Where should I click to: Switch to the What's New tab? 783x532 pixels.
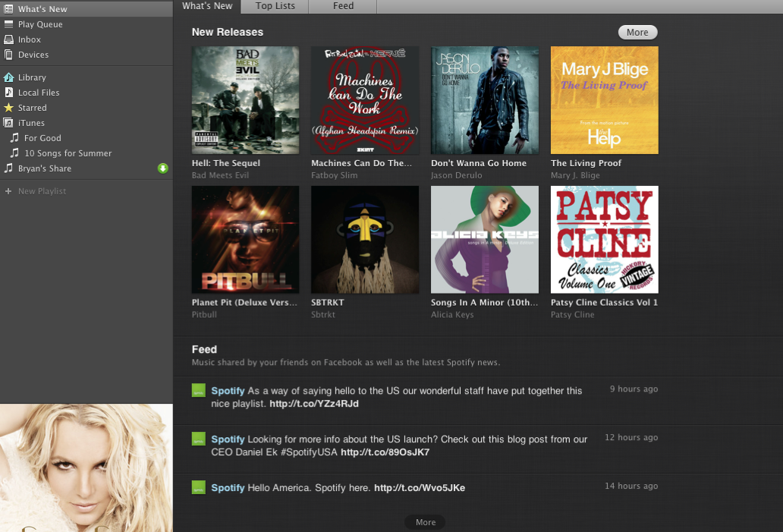pyautogui.click(x=206, y=6)
